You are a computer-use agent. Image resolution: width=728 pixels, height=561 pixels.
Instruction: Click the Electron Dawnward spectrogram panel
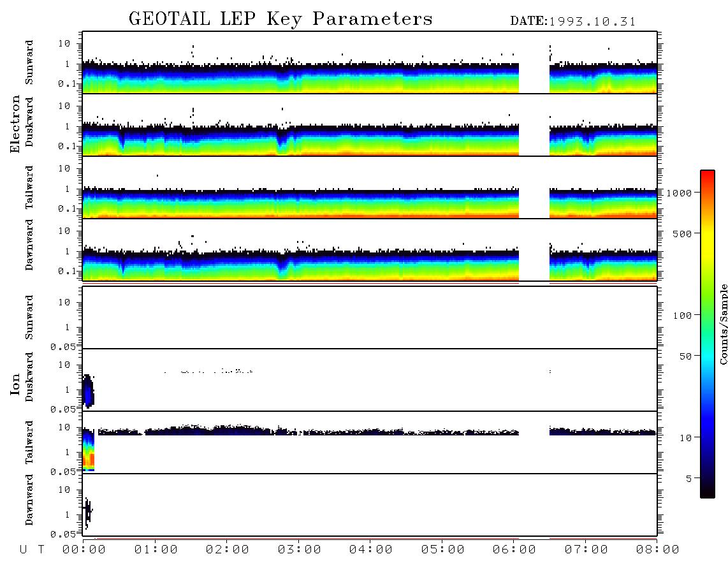(370, 250)
